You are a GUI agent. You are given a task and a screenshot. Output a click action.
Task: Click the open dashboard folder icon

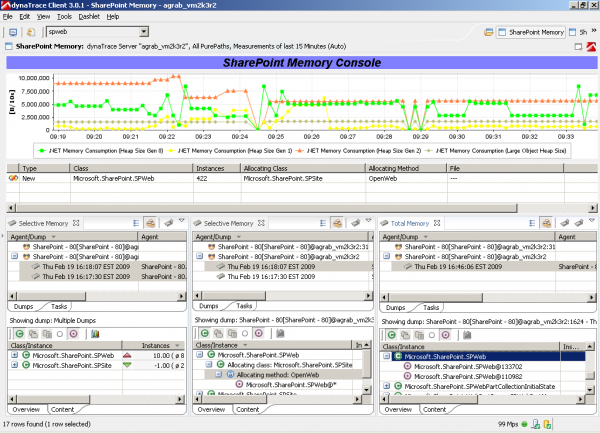pyautogui.click(x=488, y=32)
